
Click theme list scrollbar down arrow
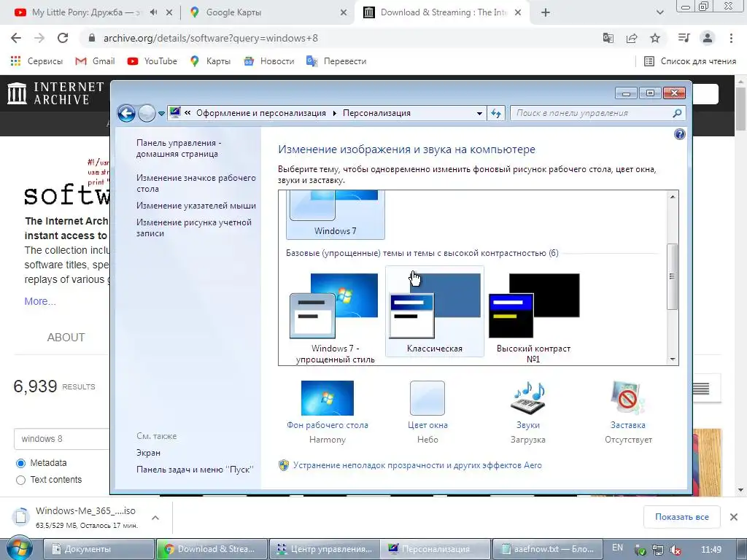point(672,359)
